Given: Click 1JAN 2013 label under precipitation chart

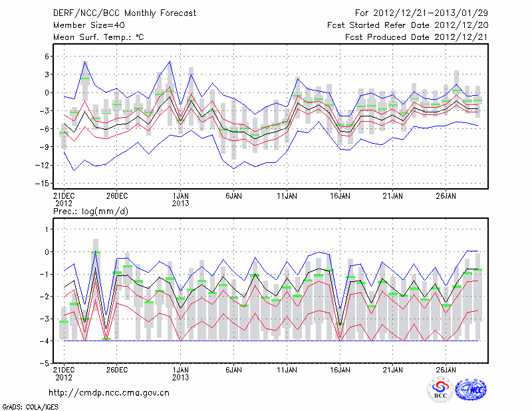Looking at the screenshot, I should [x=180, y=372].
